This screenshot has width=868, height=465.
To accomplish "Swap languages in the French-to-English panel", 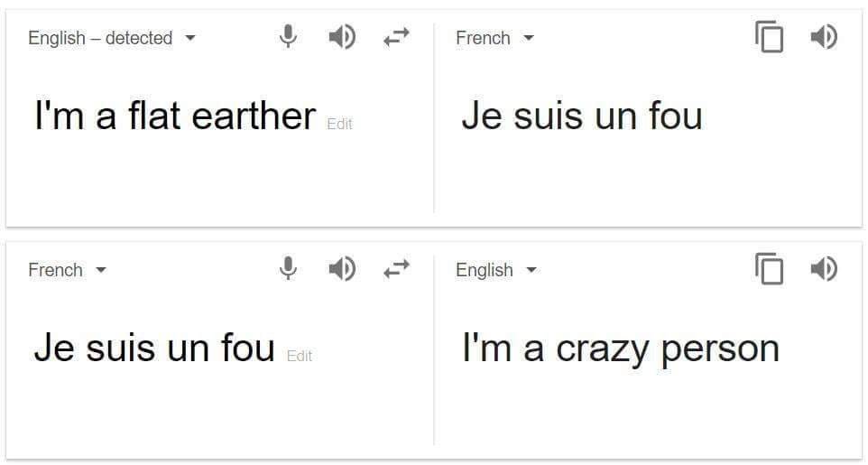I will tap(396, 269).
